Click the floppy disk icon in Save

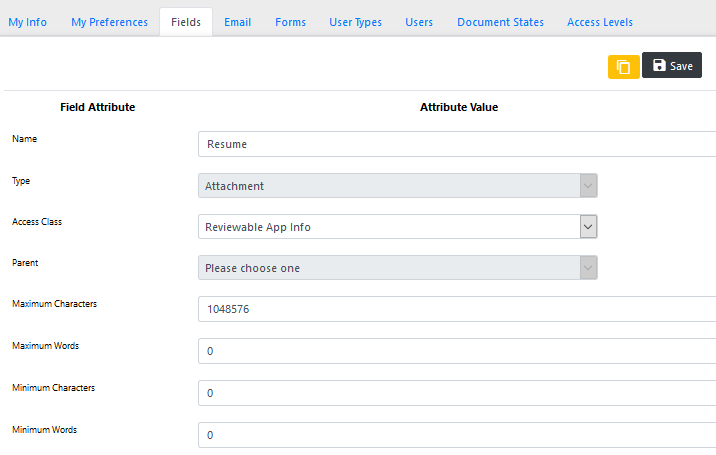click(659, 65)
